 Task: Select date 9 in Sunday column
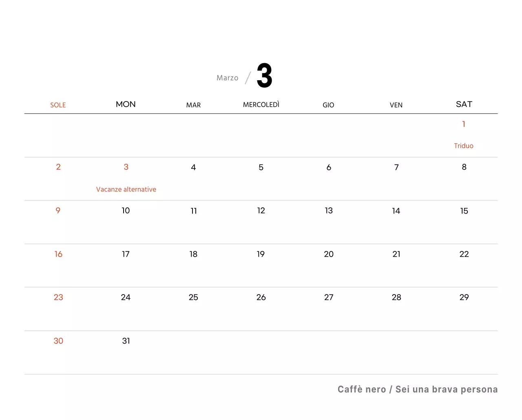click(58, 211)
